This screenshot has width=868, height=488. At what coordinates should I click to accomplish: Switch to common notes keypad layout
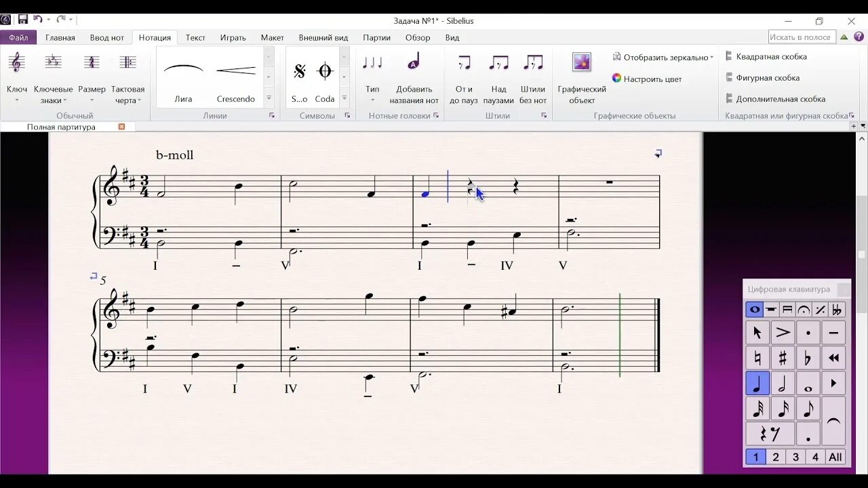(x=754, y=310)
